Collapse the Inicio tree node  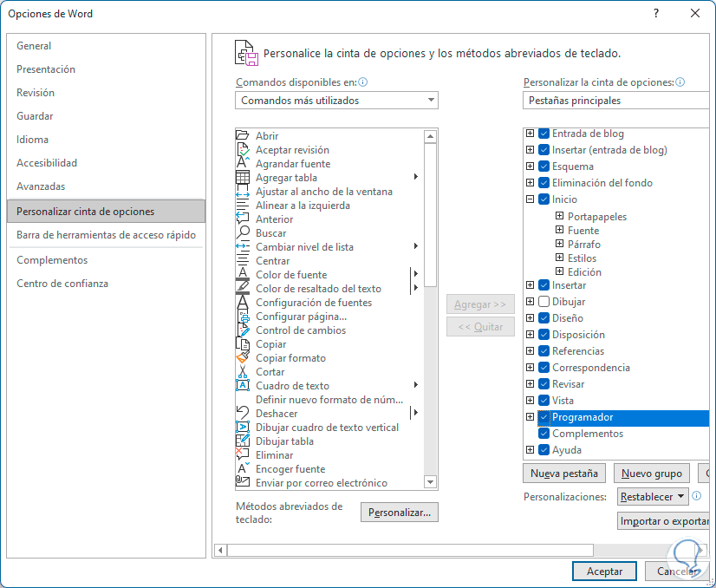point(530,199)
